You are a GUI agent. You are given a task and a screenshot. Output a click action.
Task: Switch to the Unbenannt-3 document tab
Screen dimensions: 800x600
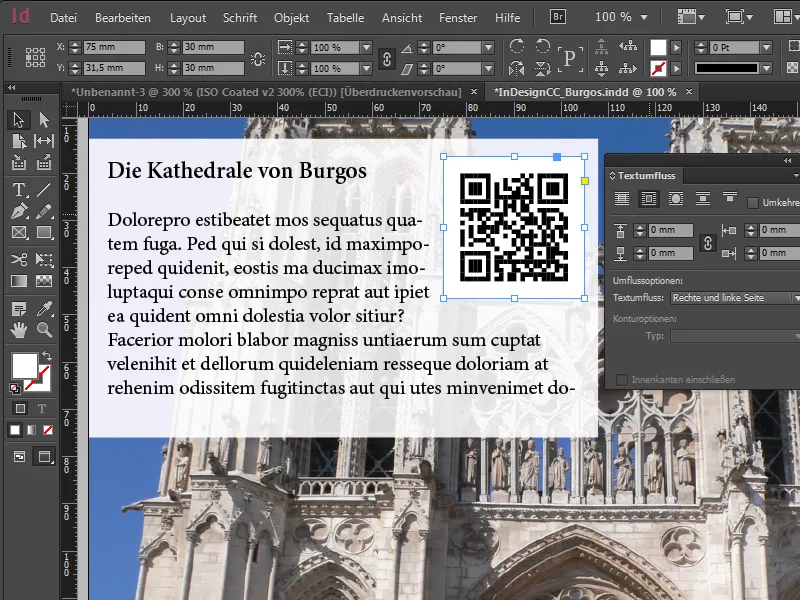[266, 92]
